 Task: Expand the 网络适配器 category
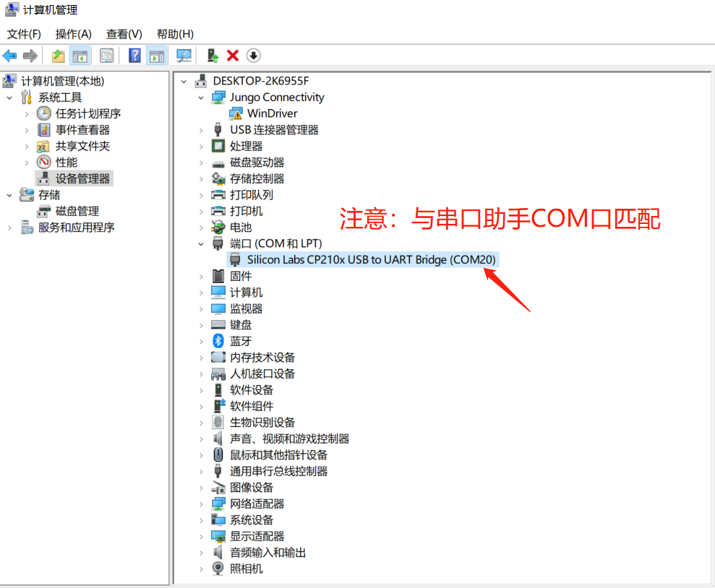(x=202, y=504)
